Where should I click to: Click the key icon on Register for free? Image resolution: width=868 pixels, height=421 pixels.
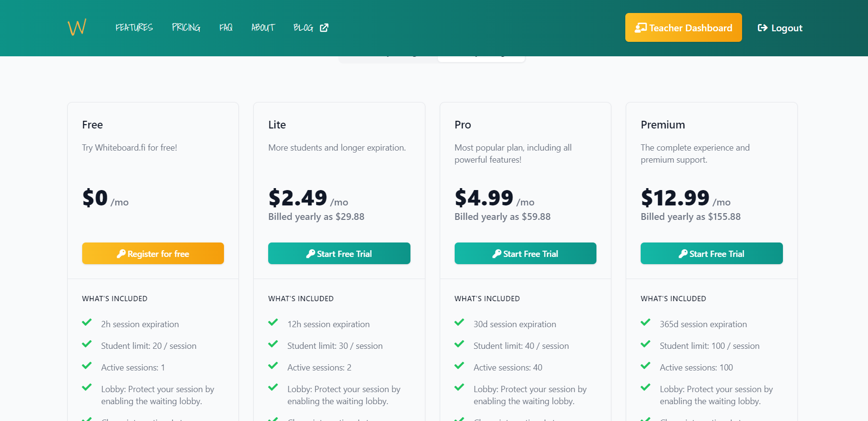121,254
